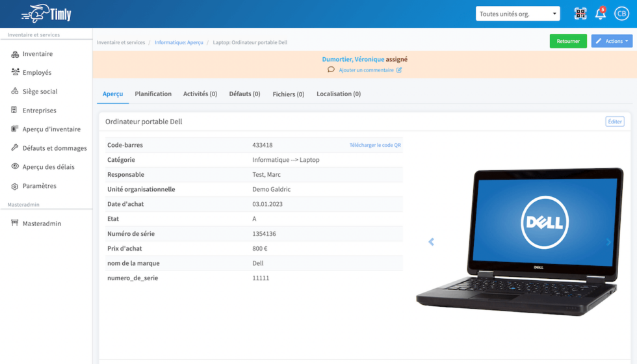The height and width of the screenshot is (364, 637).
Task: Click the Ordinateur portable Dell card title
Action: [144, 122]
